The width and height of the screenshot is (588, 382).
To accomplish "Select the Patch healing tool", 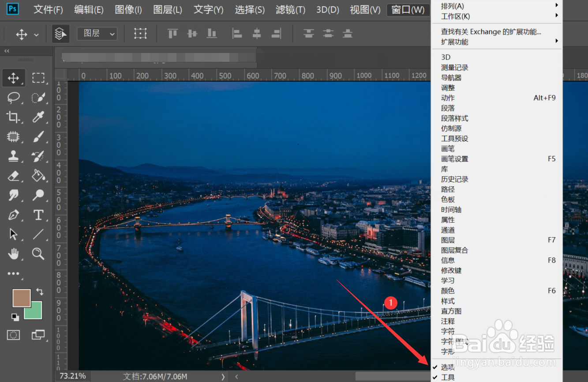I will pos(13,136).
